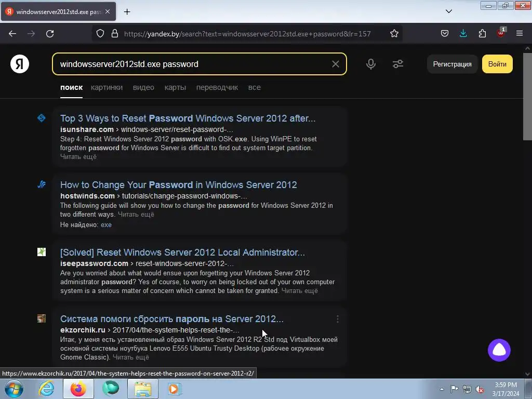532x399 pixels.
Task: Go back with browser back arrow
Action: 12,34
